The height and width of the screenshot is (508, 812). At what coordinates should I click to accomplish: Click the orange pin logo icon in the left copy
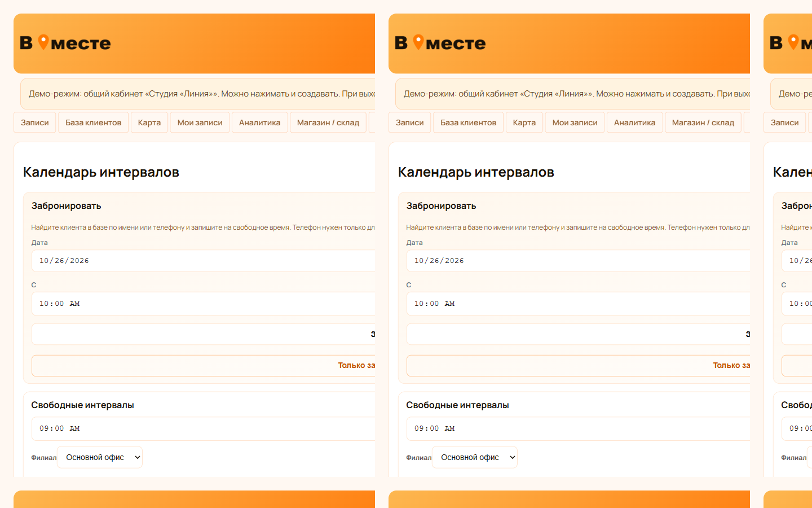pyautogui.click(x=43, y=42)
